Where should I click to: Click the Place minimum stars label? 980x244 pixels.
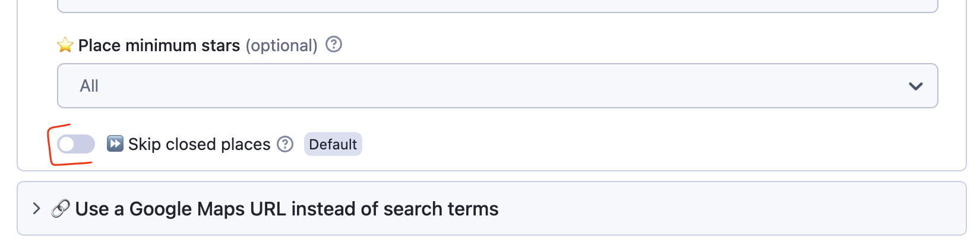coord(159,46)
